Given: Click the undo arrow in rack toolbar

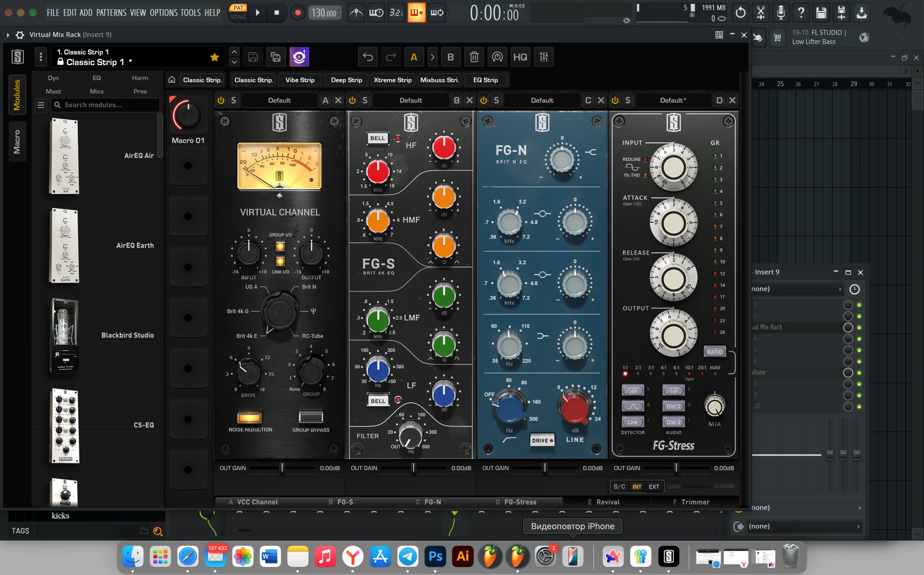Looking at the screenshot, I should (x=368, y=57).
